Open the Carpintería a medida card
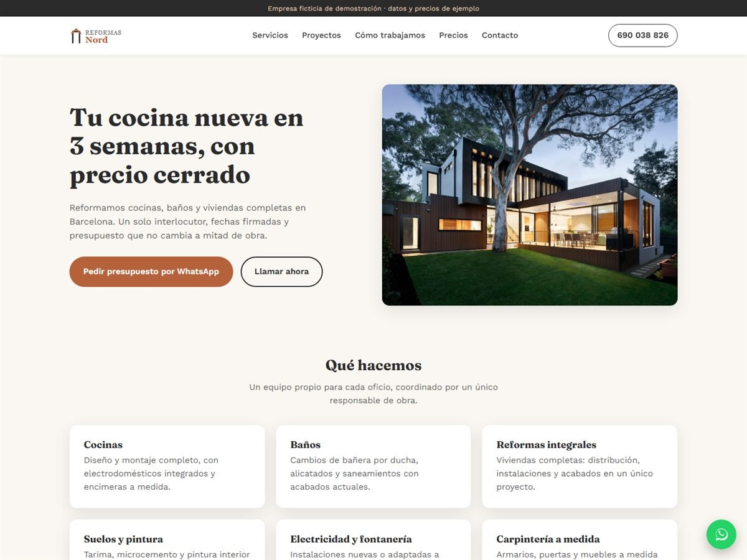Screen dimensions: 747x560 (x=580, y=540)
